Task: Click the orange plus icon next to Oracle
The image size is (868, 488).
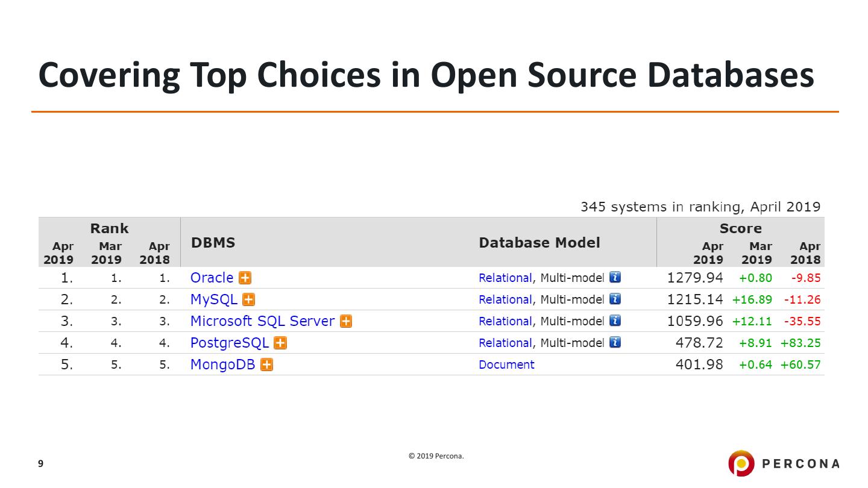Action: (245, 278)
